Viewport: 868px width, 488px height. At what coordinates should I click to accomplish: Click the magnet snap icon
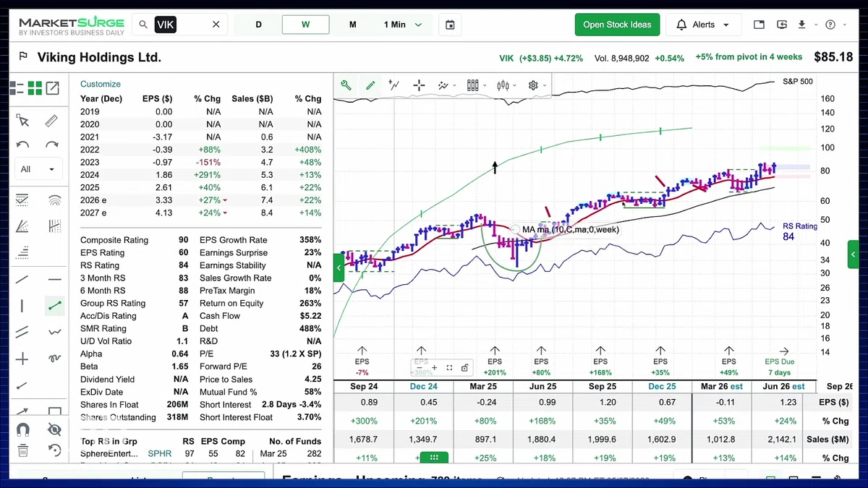[22, 429]
